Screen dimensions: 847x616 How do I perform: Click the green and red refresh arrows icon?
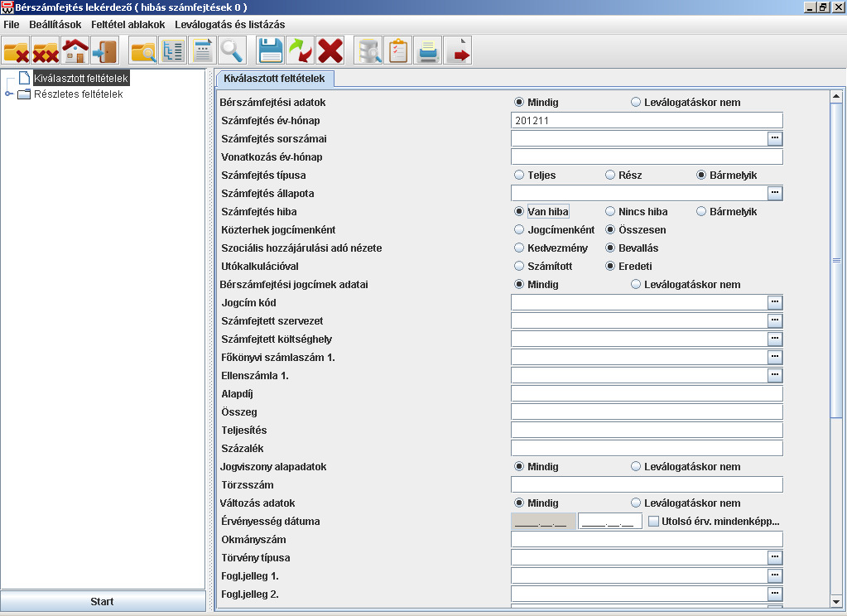301,51
